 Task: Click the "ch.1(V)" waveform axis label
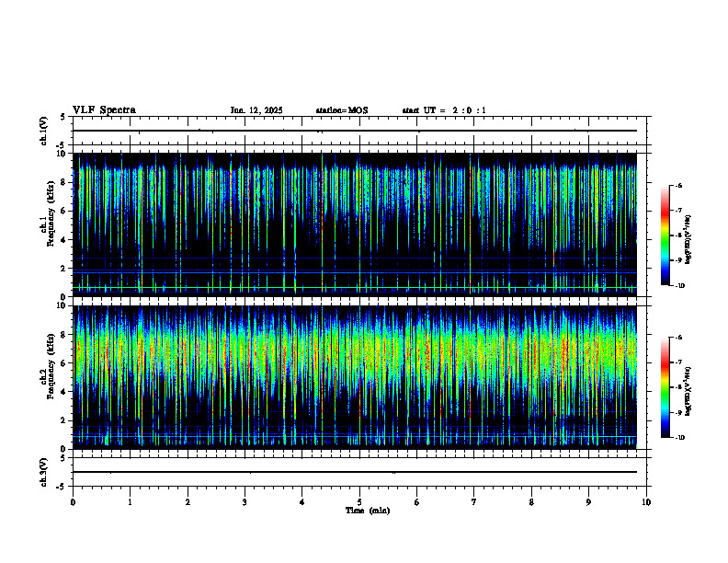43,131
